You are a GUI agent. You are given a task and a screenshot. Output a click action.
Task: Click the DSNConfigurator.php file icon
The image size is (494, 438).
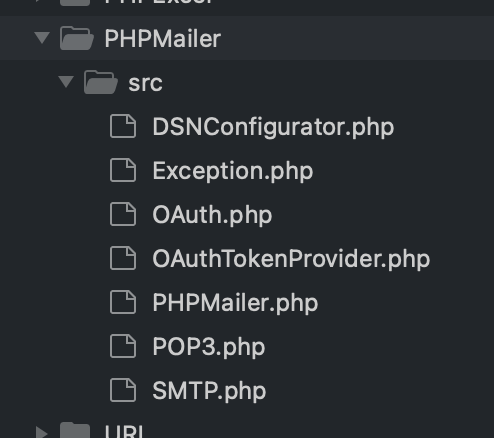tap(123, 126)
